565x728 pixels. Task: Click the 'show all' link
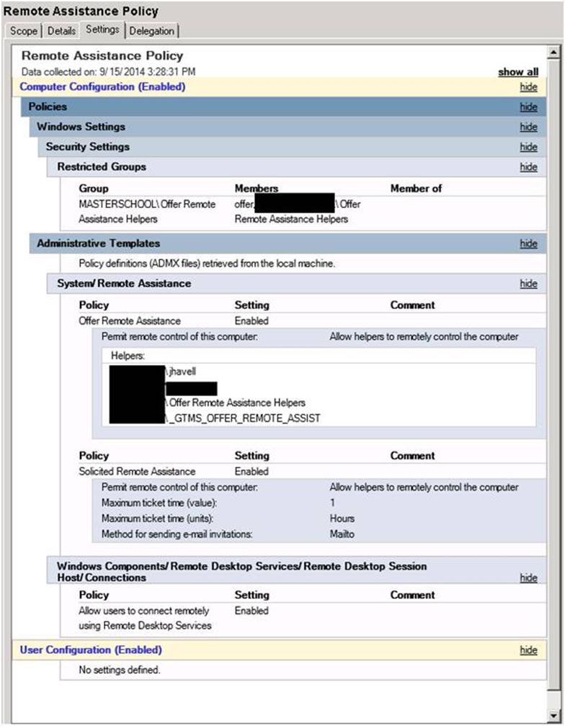click(x=517, y=72)
